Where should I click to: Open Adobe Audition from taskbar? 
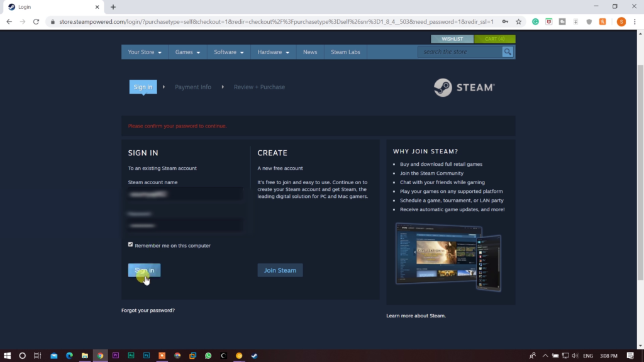click(x=131, y=356)
